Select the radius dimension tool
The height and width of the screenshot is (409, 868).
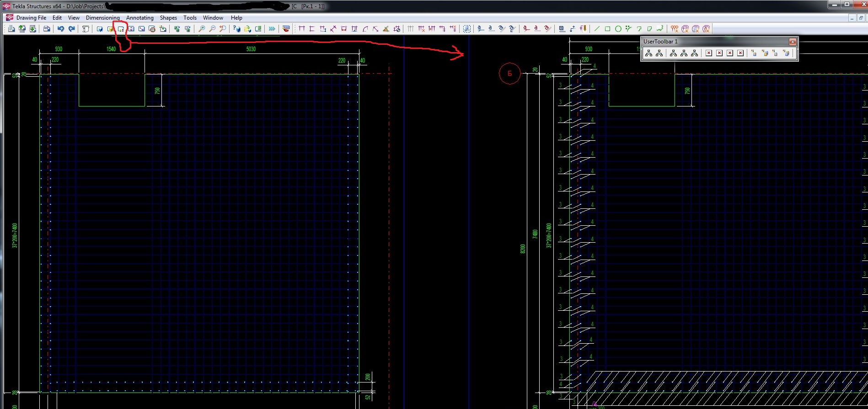tap(365, 29)
